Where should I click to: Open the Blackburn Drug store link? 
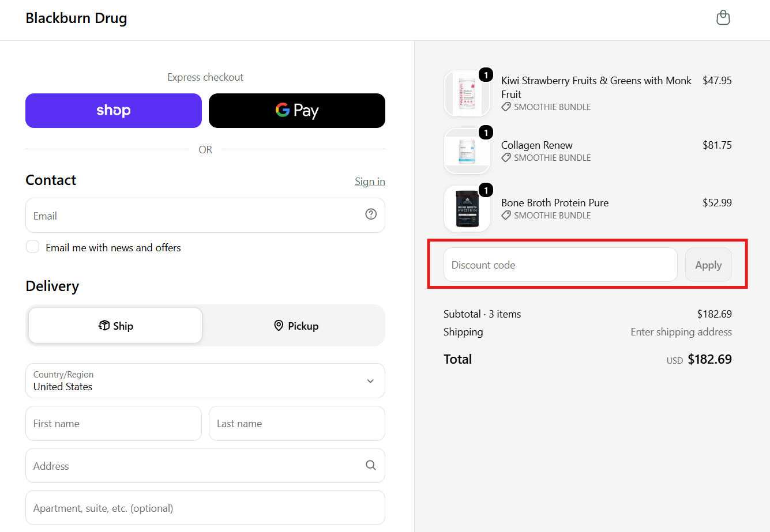76,18
